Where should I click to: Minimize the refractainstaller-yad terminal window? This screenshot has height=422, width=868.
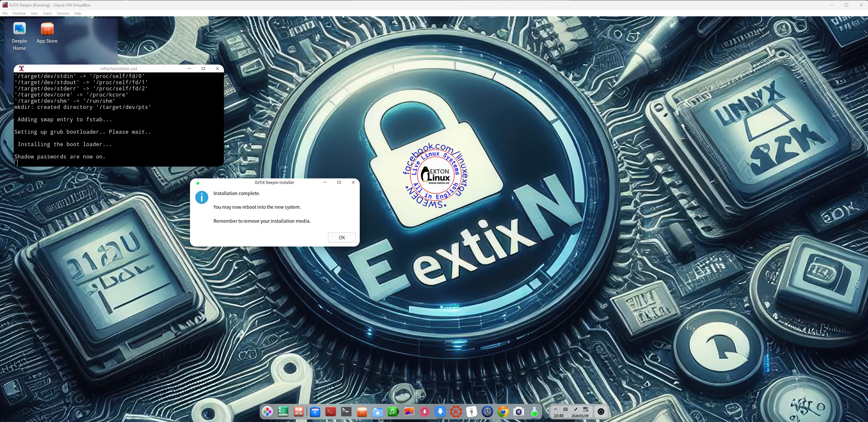click(189, 69)
